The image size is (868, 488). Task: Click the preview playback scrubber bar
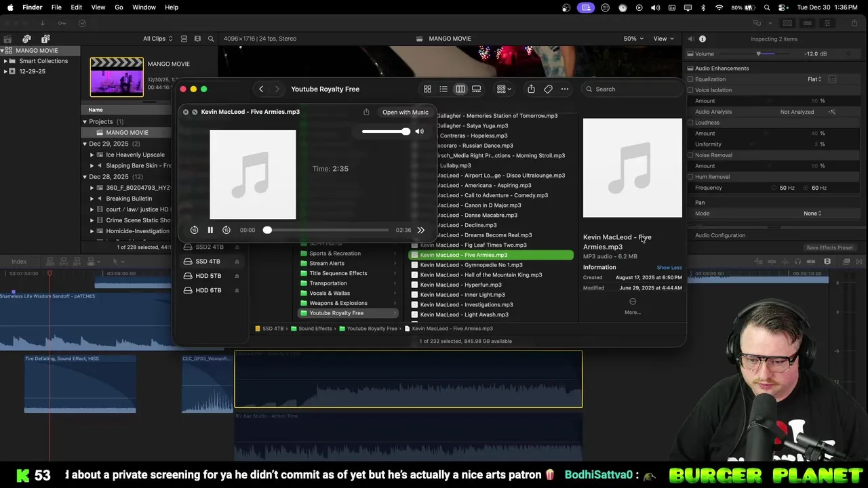(x=328, y=230)
